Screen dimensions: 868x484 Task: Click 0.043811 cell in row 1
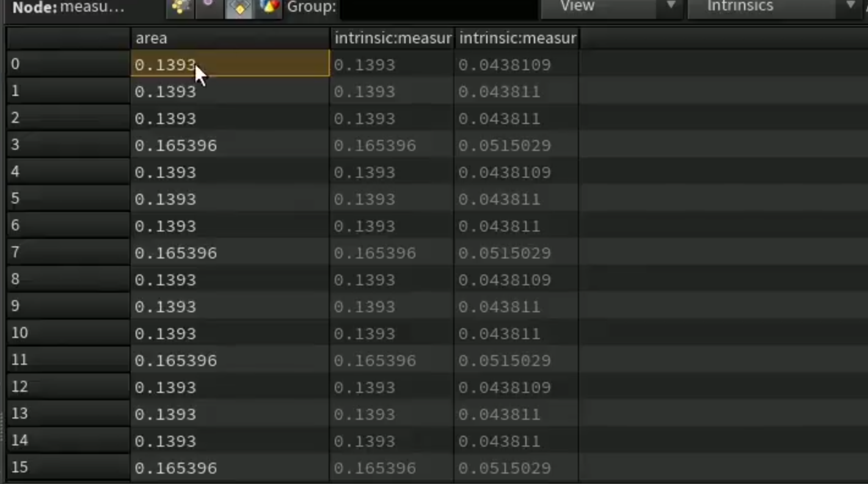coord(517,92)
